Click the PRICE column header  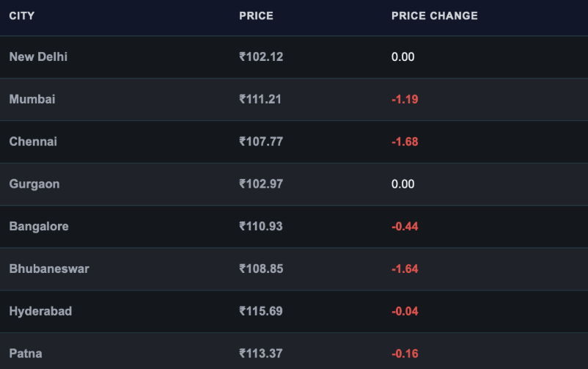(256, 15)
